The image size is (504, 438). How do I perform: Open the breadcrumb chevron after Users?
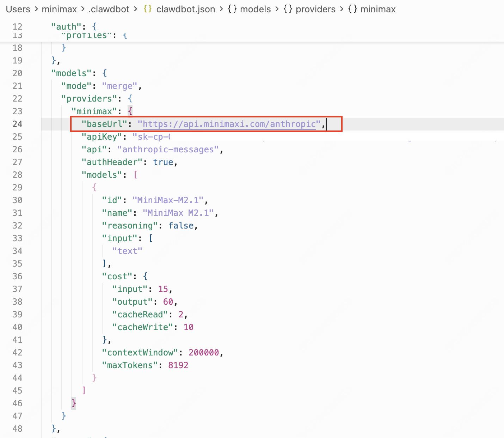(x=36, y=9)
